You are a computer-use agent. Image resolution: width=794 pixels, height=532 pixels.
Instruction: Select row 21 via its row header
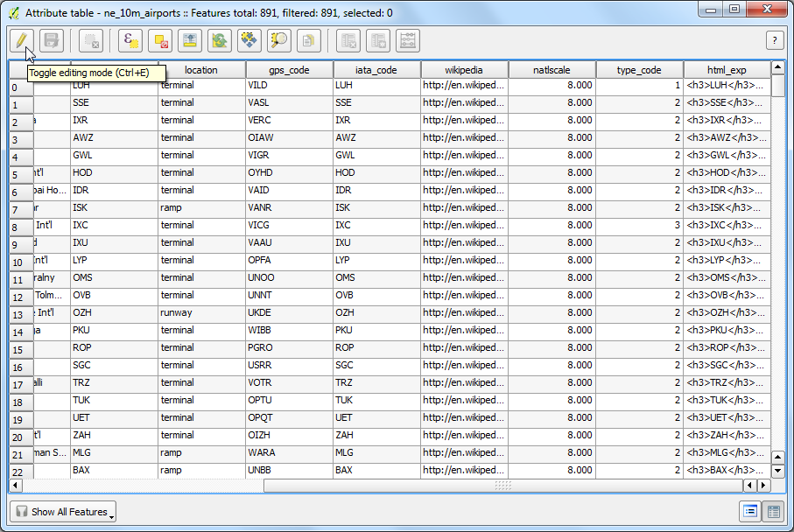coord(21,454)
